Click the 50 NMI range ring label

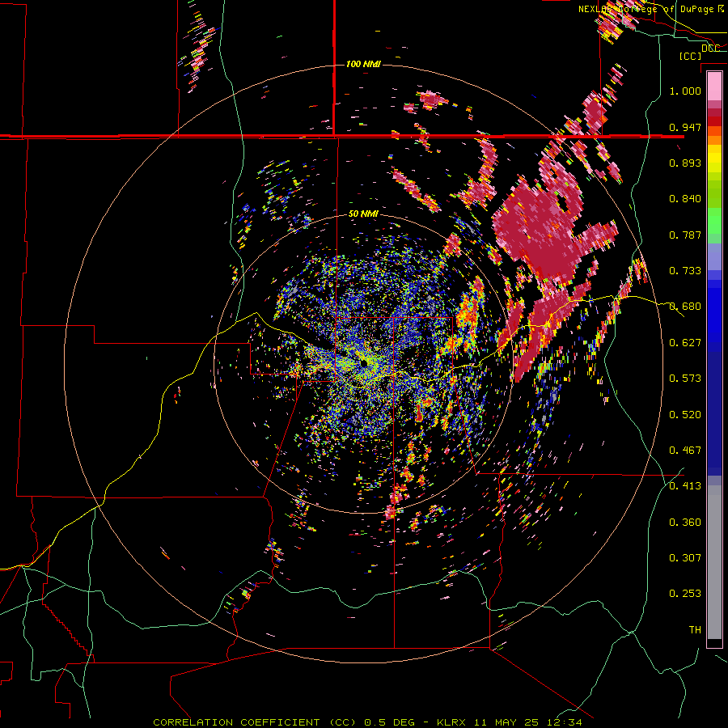(363, 214)
